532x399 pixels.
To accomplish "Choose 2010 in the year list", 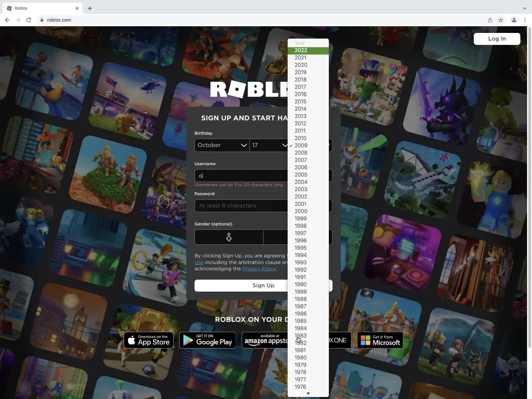I will pos(308,138).
